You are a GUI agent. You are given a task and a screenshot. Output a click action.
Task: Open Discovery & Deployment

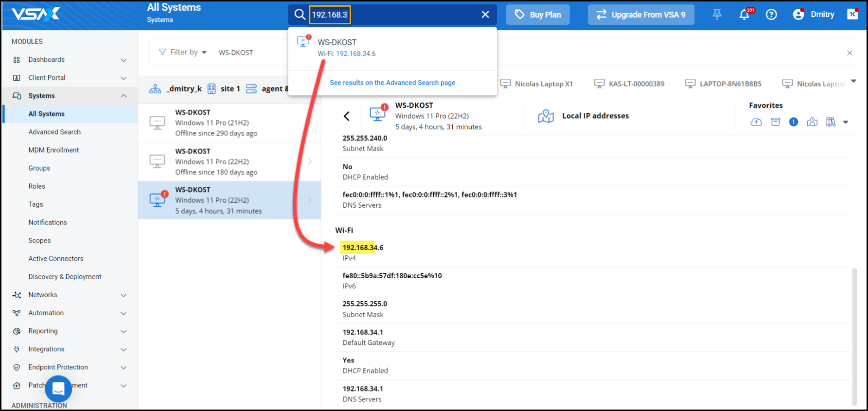(65, 277)
